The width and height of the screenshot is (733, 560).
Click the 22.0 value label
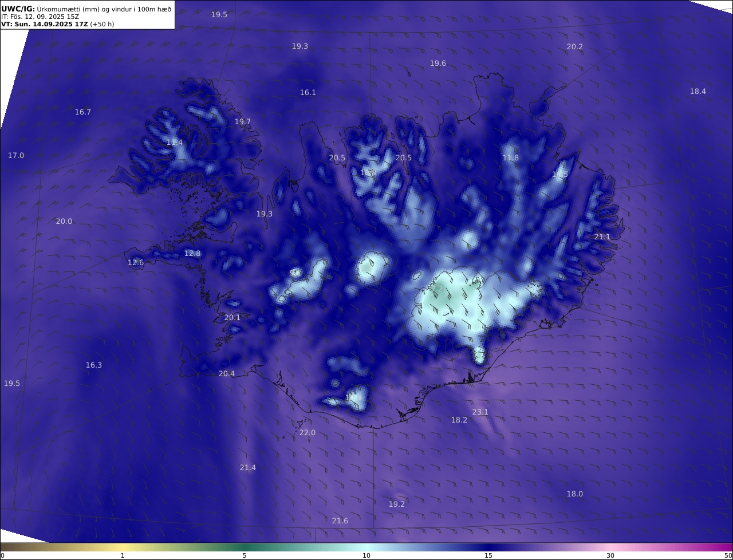coord(308,433)
